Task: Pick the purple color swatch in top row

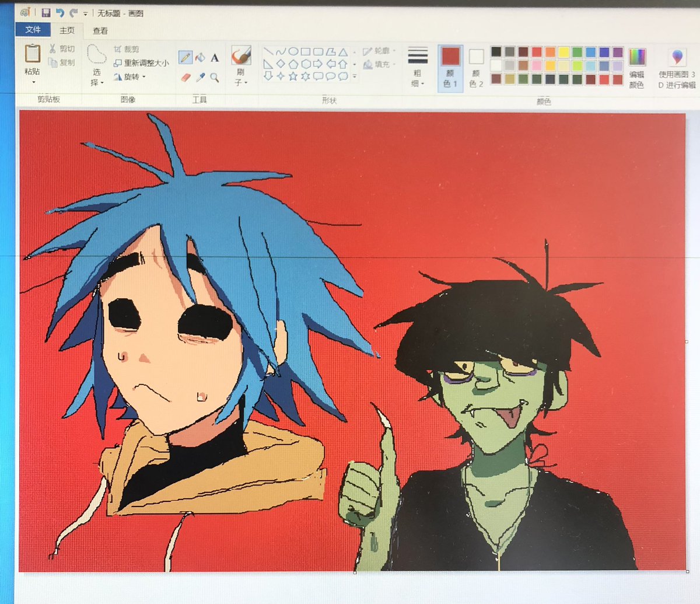Action: tap(617, 52)
